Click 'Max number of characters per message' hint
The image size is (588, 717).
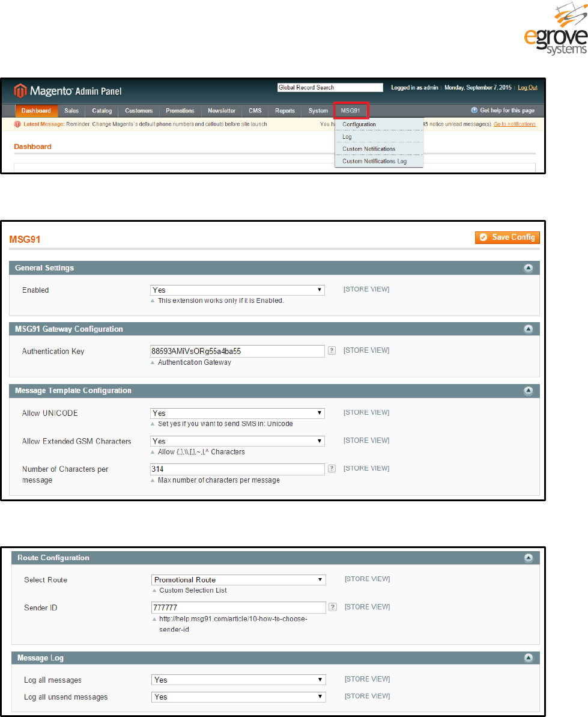click(x=219, y=480)
